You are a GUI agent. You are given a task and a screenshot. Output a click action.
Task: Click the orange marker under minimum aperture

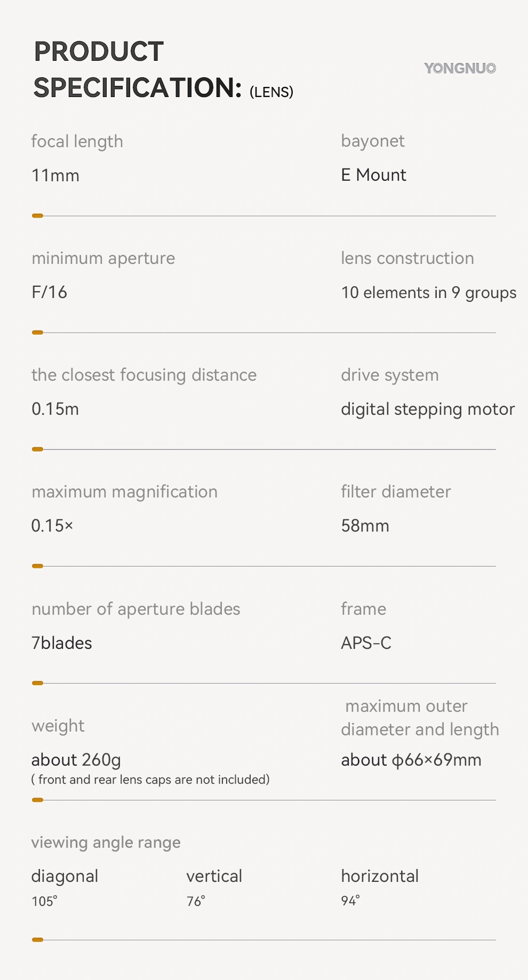point(37,333)
